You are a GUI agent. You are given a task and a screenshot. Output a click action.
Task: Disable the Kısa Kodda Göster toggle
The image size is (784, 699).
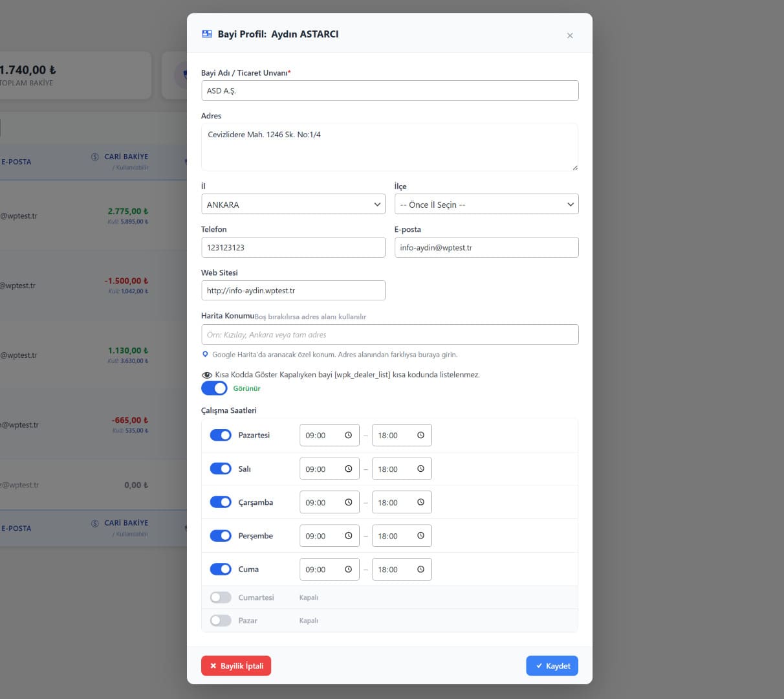(x=214, y=388)
